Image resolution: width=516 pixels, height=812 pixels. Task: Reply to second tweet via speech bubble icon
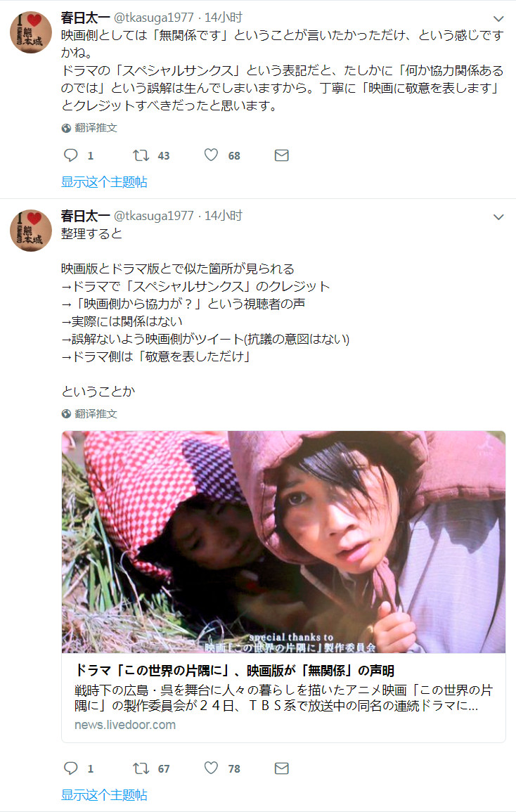click(x=70, y=768)
